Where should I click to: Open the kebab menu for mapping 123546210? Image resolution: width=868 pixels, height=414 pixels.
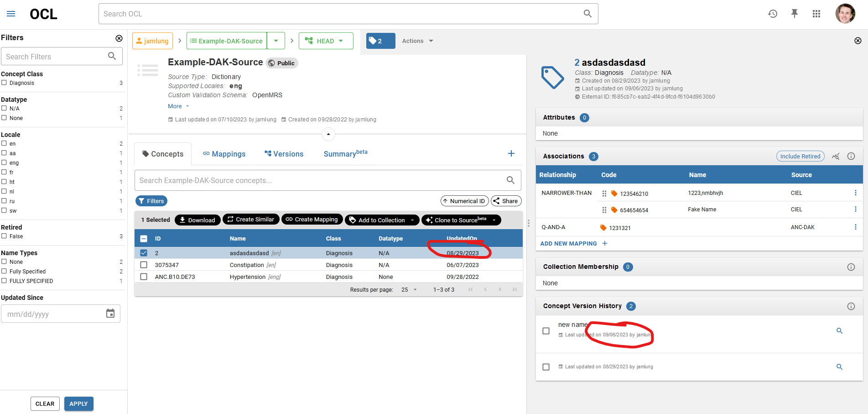pos(856,193)
